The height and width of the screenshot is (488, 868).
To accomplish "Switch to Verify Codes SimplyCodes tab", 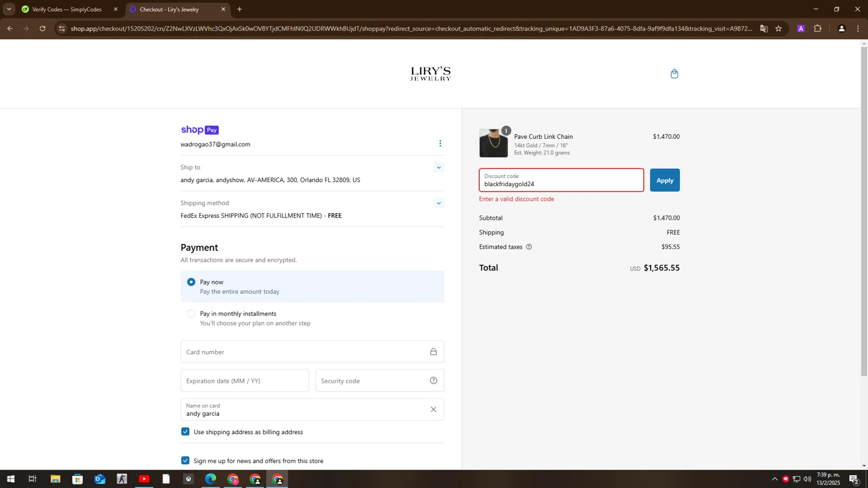I will click(x=67, y=9).
